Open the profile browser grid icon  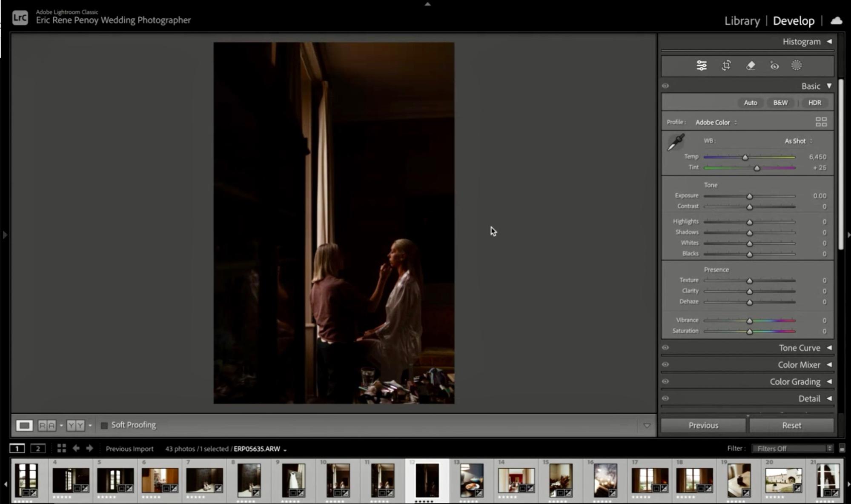click(x=821, y=122)
